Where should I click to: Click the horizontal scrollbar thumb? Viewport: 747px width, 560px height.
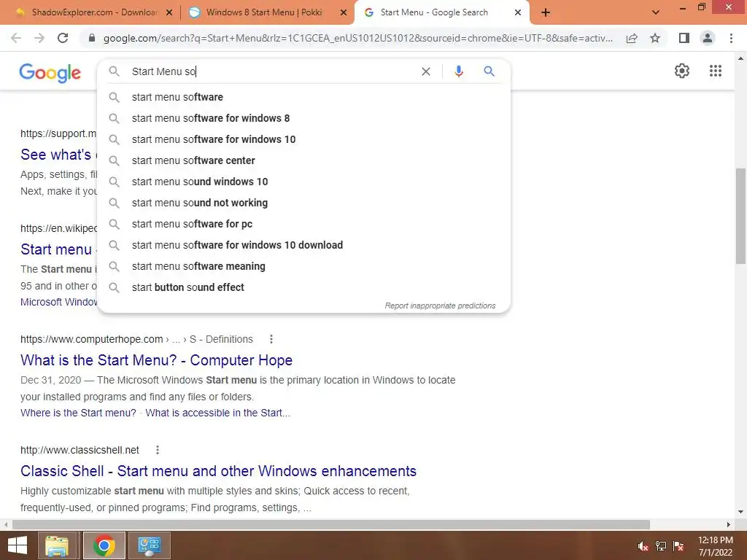(x=330, y=524)
